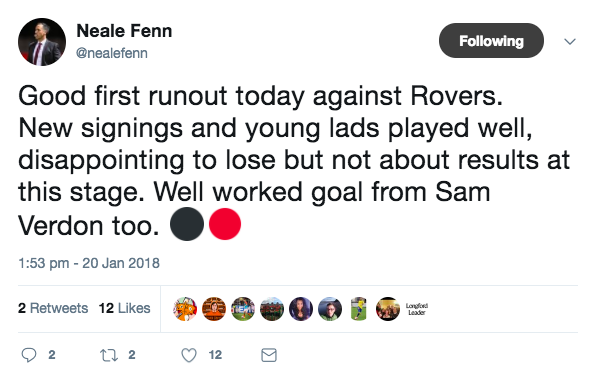597x387 pixels.
Task: Open the @nealefenn handle link
Action: (x=112, y=53)
